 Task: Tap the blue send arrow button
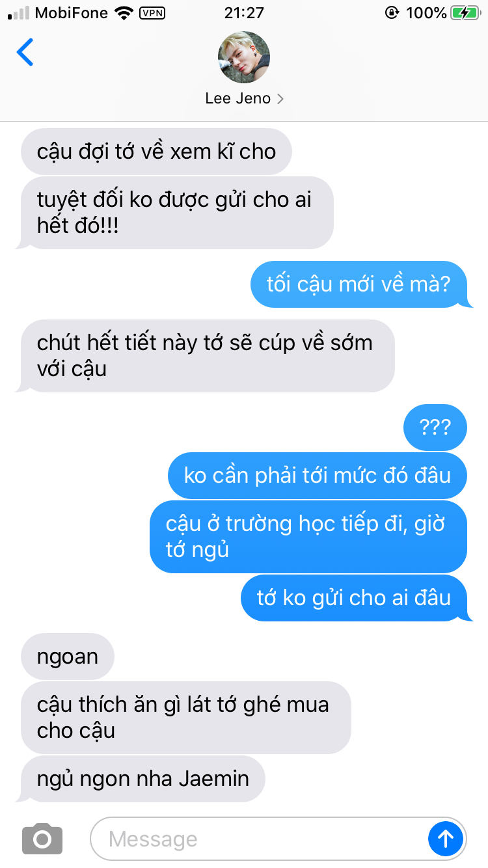click(x=446, y=838)
